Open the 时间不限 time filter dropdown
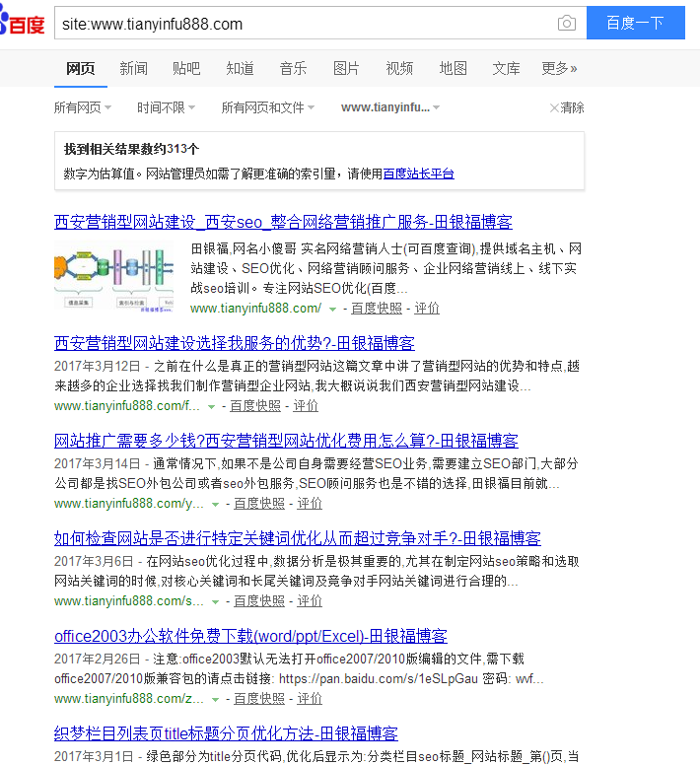700x765 pixels. (x=166, y=107)
